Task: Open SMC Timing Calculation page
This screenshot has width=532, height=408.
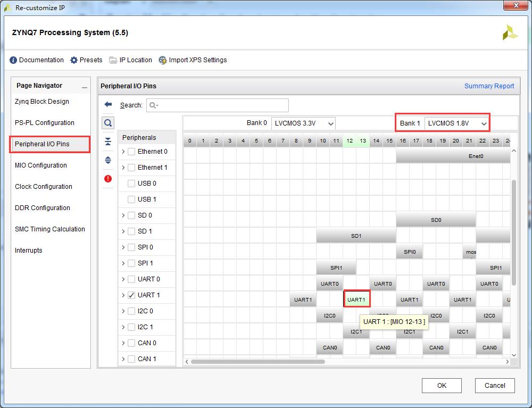Action: (50, 229)
